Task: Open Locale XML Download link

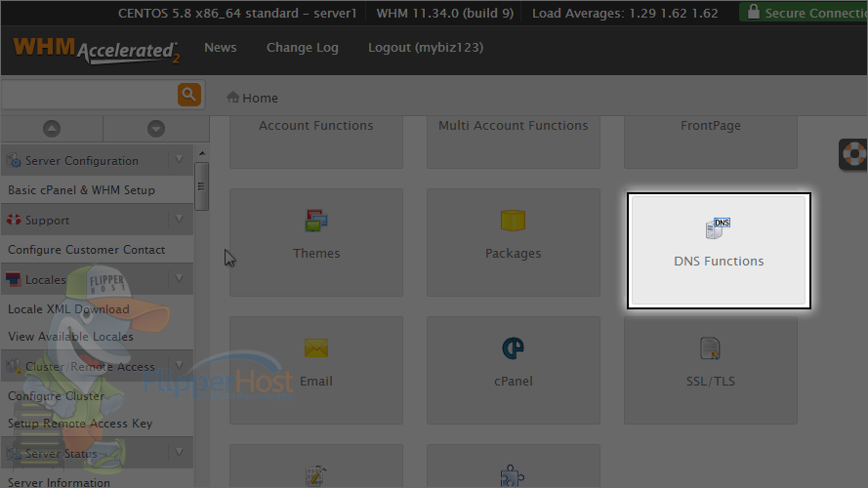Action: pos(68,309)
